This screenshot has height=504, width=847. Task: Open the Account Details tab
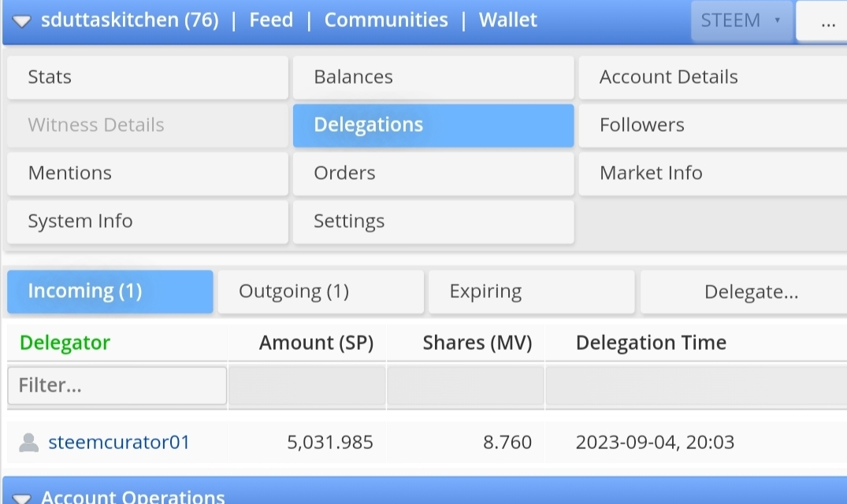[713, 77]
